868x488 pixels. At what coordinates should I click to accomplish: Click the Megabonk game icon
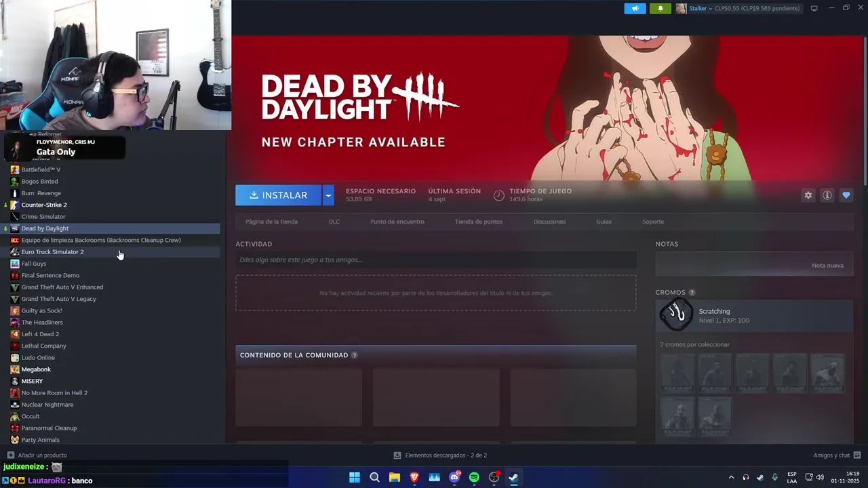click(15, 369)
